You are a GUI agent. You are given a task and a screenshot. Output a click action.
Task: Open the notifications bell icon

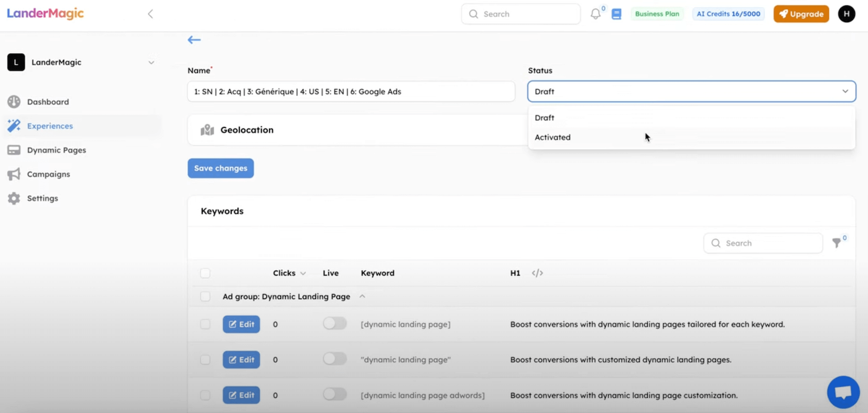pos(596,14)
